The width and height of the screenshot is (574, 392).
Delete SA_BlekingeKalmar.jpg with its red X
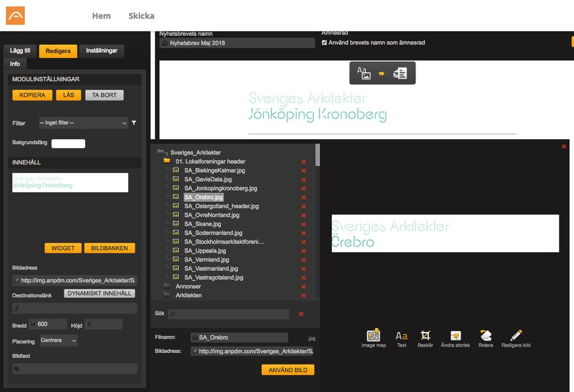point(303,170)
